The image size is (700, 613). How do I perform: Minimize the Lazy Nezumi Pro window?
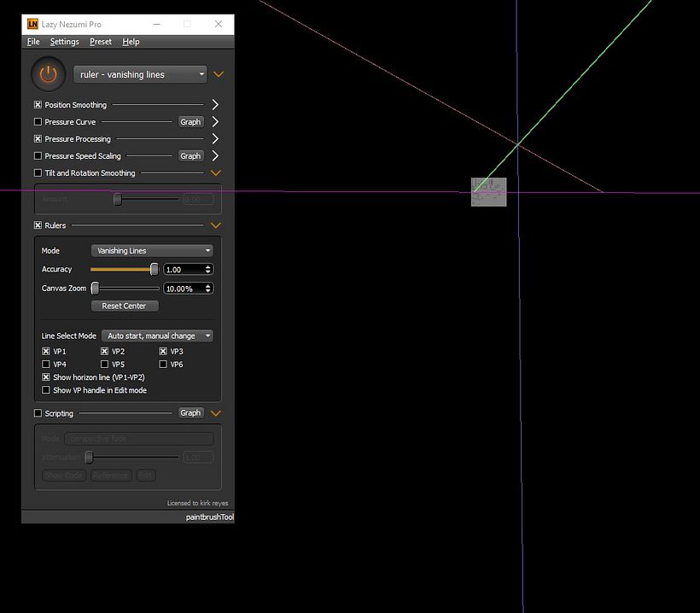tap(157, 24)
